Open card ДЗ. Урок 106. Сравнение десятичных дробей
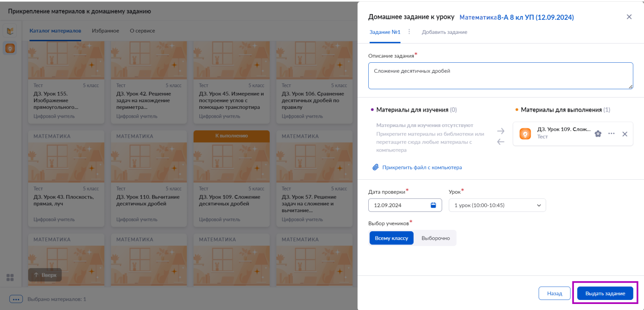Viewport: 644px width, 310px height. [x=314, y=82]
